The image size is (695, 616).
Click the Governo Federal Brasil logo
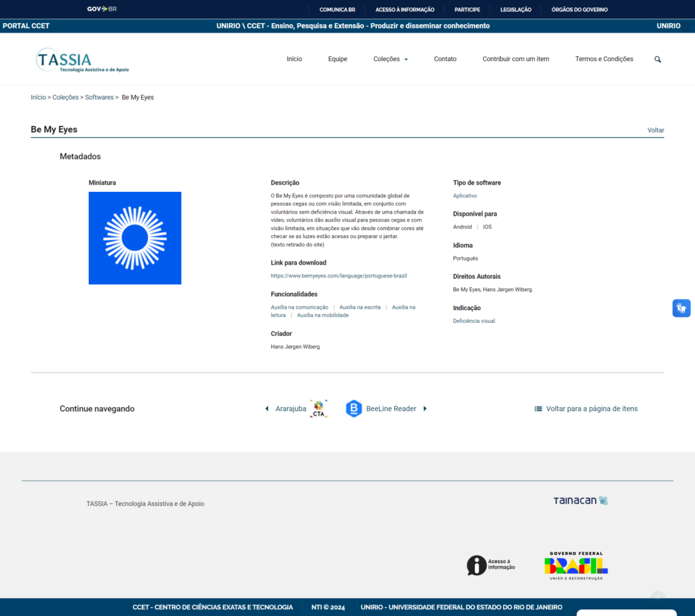pos(576,565)
